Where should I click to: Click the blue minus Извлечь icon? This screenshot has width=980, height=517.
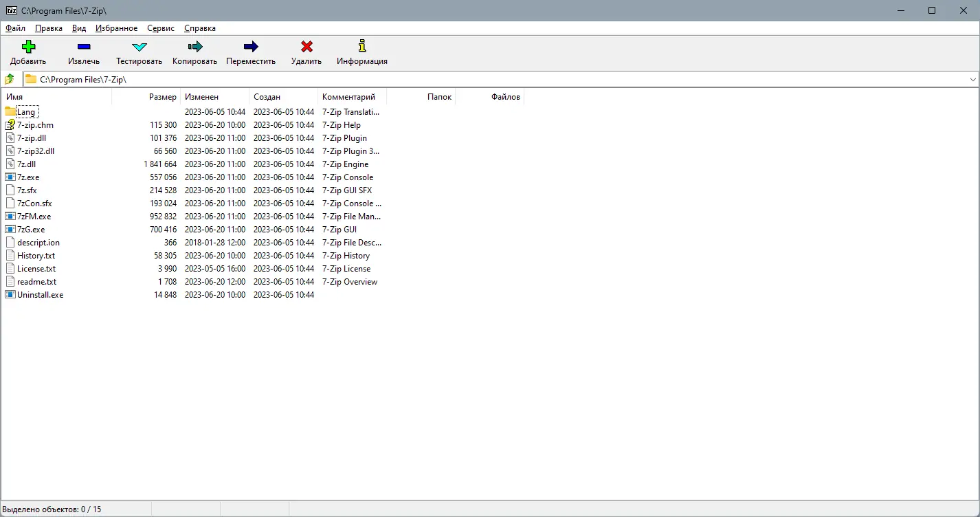[84, 47]
